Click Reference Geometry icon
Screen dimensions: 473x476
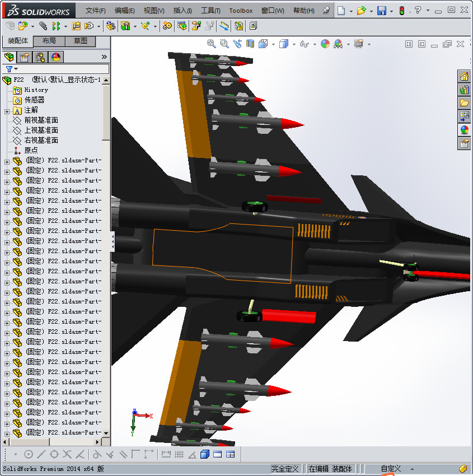click(146, 26)
